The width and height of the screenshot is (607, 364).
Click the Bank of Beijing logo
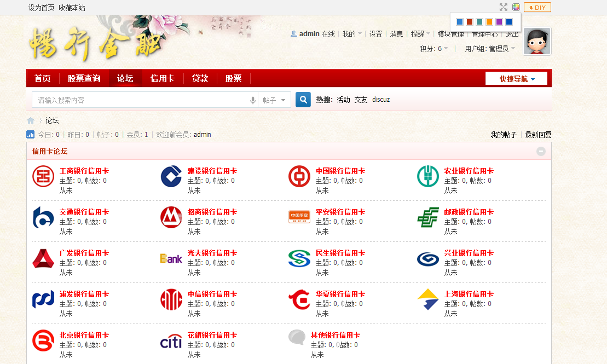[x=43, y=340]
